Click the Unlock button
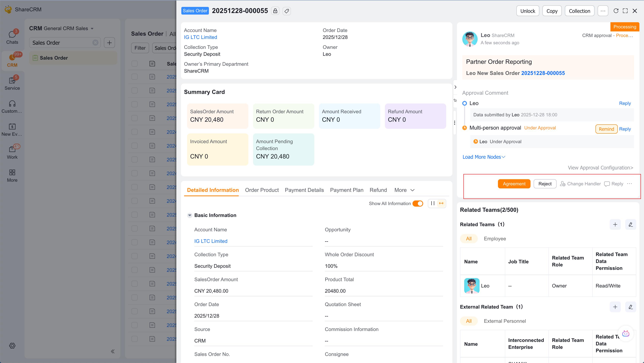This screenshot has width=644, height=363. tap(528, 11)
